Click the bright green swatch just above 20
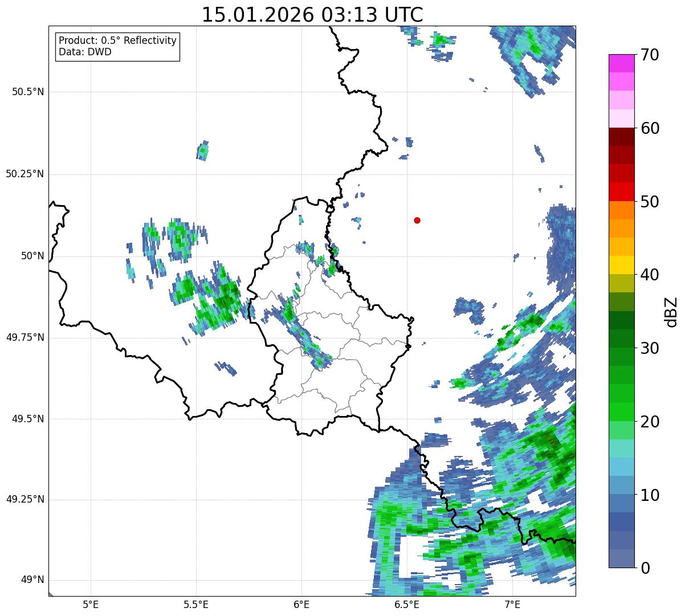Image resolution: width=685 pixels, height=616 pixels. pos(622,411)
